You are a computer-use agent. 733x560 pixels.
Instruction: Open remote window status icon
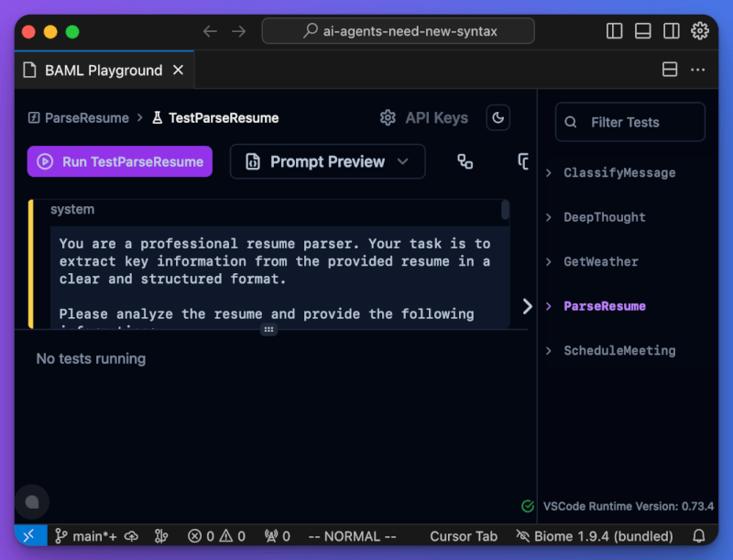30,535
